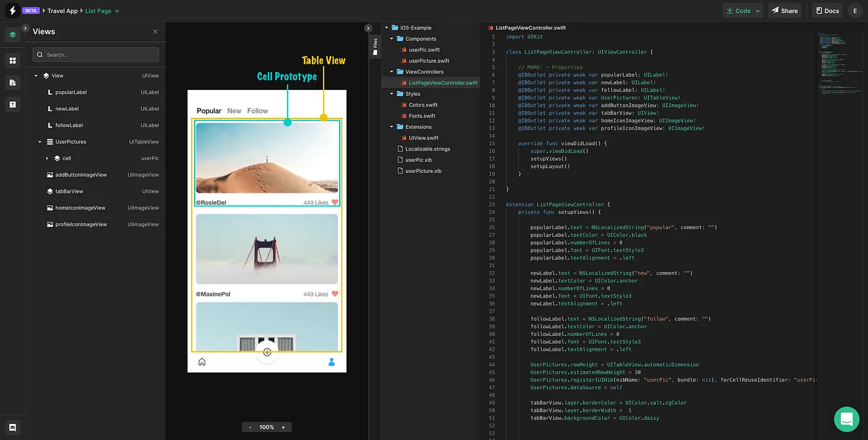The height and width of the screenshot is (440, 868).
Task: Open the UIView.swift file
Action: (423, 138)
